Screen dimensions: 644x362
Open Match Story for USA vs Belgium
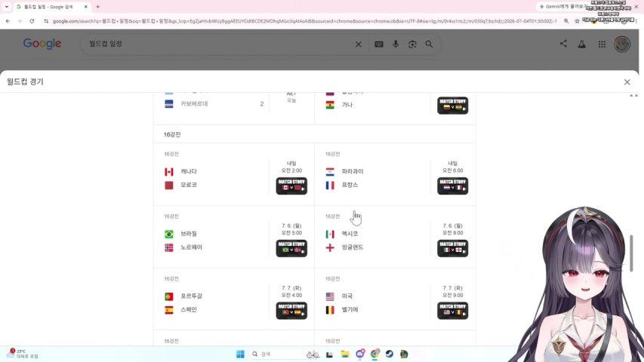click(x=452, y=311)
